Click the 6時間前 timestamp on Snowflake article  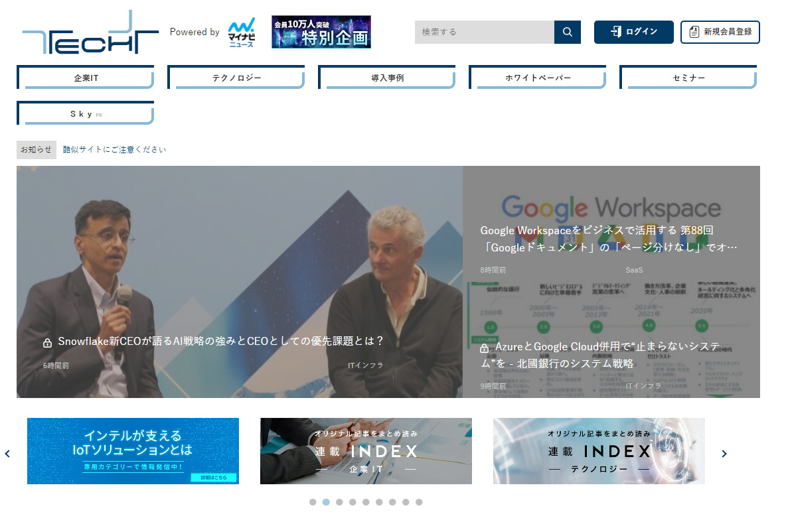56,366
